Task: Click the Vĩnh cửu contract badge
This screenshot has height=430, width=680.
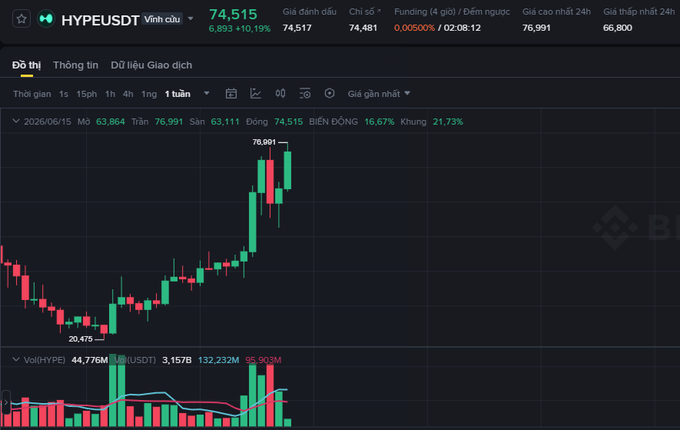Action: [x=162, y=19]
